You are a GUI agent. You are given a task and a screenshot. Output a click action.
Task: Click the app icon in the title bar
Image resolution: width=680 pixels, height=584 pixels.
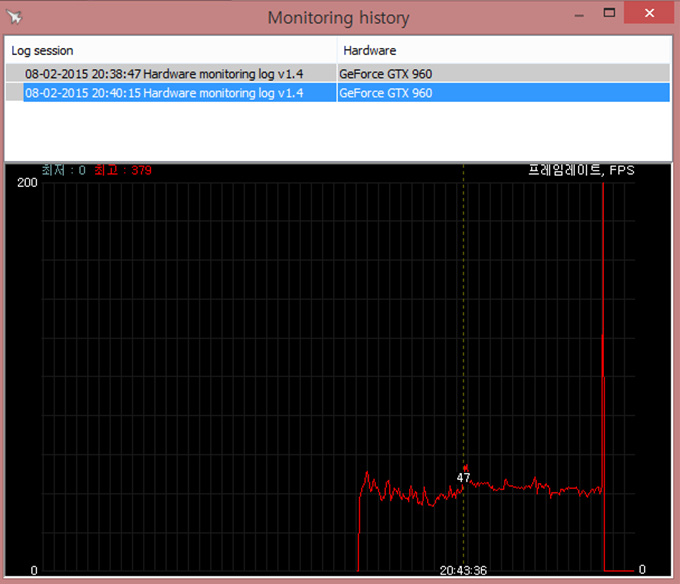[16, 18]
